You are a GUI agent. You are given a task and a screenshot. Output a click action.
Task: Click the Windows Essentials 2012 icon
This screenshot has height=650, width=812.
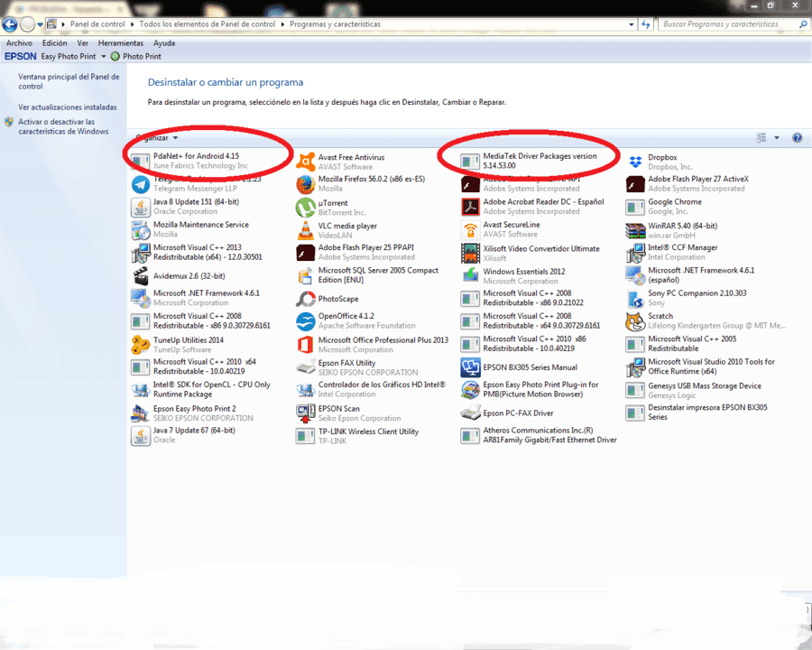[x=470, y=275]
